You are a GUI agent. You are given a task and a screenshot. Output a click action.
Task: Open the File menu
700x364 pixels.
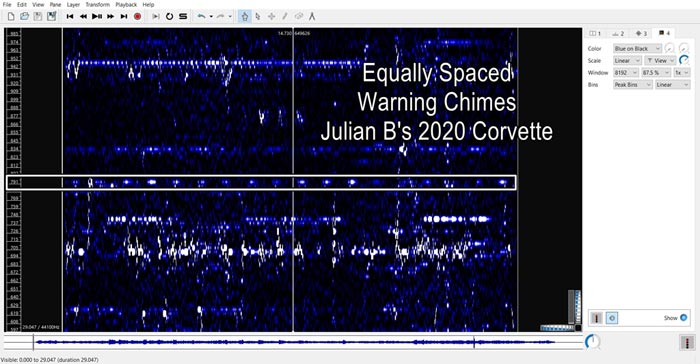tap(7, 4)
